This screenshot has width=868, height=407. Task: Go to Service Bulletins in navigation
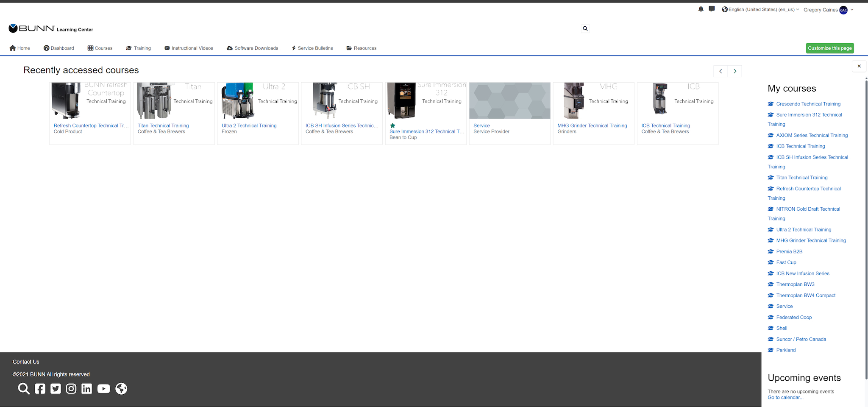pos(312,48)
